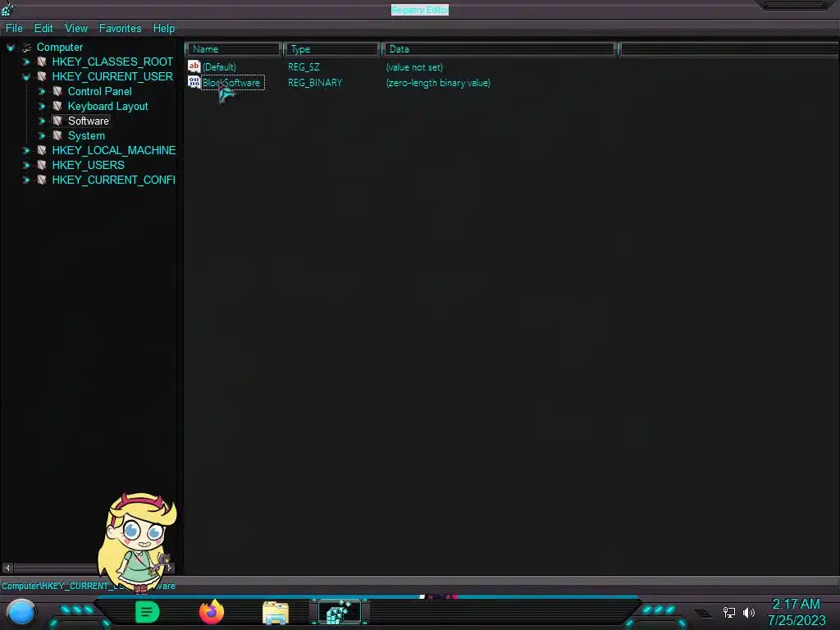Click tree pane scroll right arrow
Image resolution: width=840 pixels, height=630 pixels.
pos(169,568)
